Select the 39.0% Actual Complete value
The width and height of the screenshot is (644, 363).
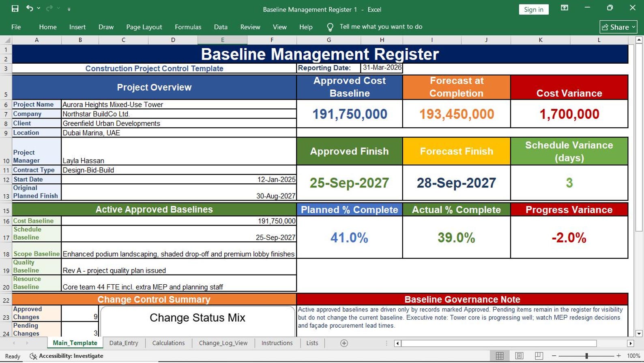tap(457, 238)
